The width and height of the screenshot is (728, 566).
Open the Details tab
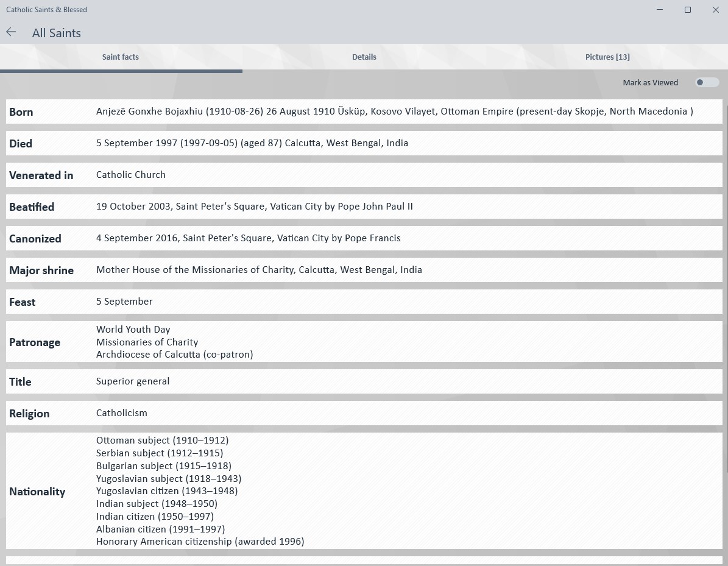[364, 57]
